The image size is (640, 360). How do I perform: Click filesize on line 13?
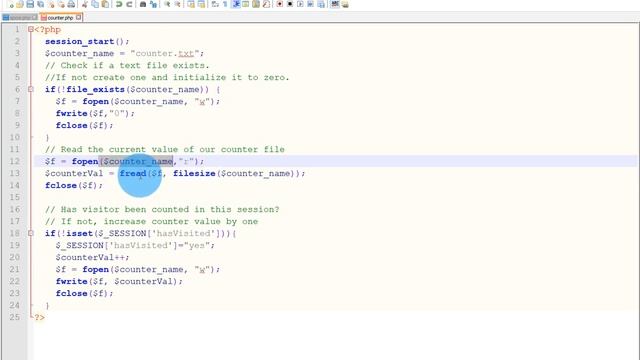coord(194,173)
